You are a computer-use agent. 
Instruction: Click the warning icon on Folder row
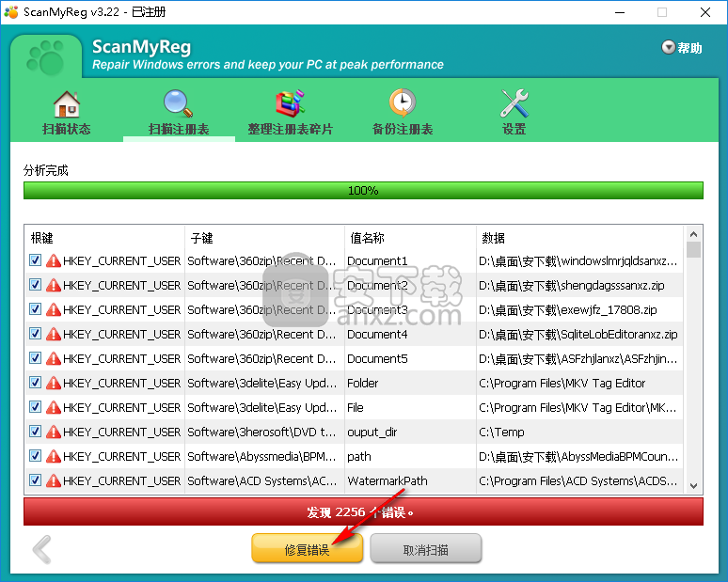tap(54, 383)
